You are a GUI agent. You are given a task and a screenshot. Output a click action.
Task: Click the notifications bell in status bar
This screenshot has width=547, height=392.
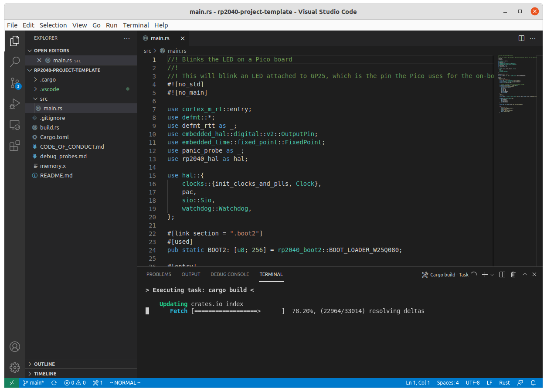pyautogui.click(x=533, y=383)
